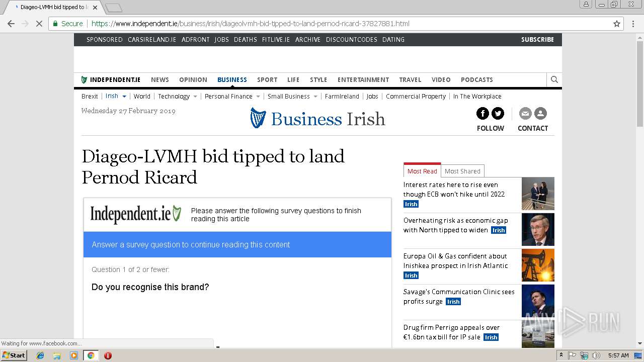Stop loading the page
This screenshot has width=644, height=362.
point(39,24)
